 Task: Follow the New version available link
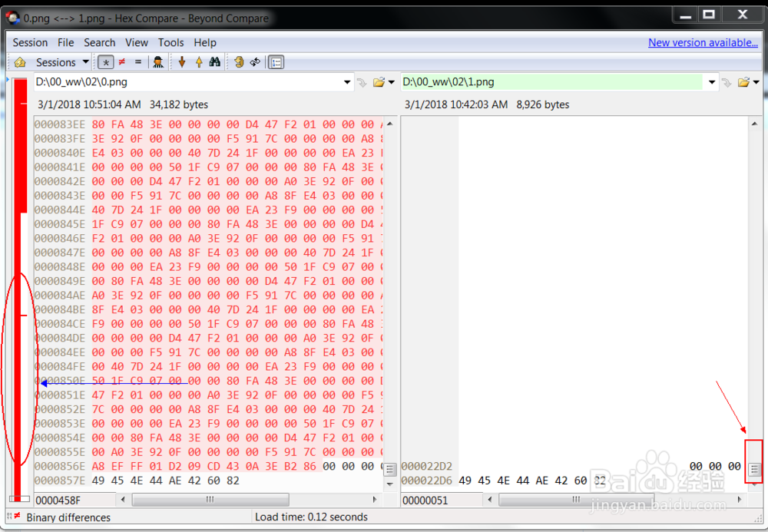(703, 42)
